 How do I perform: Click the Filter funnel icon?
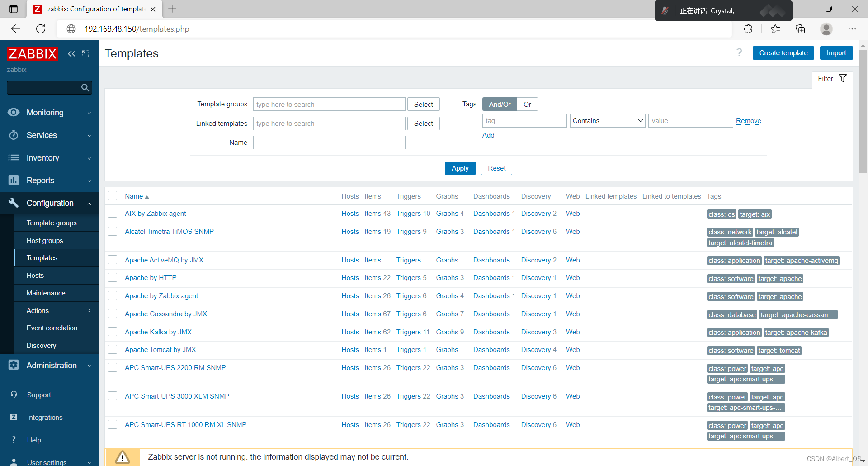[x=843, y=78]
